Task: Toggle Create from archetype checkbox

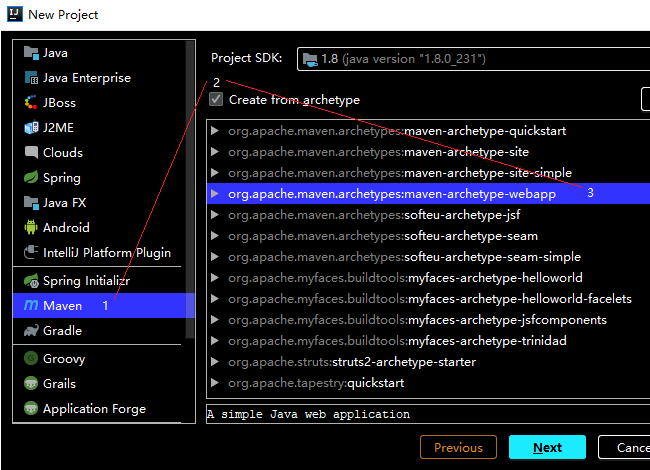Action: pos(216,99)
